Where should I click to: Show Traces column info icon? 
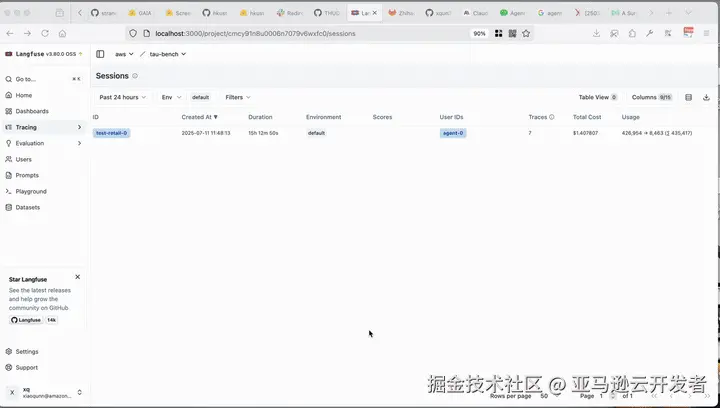[x=551, y=117]
